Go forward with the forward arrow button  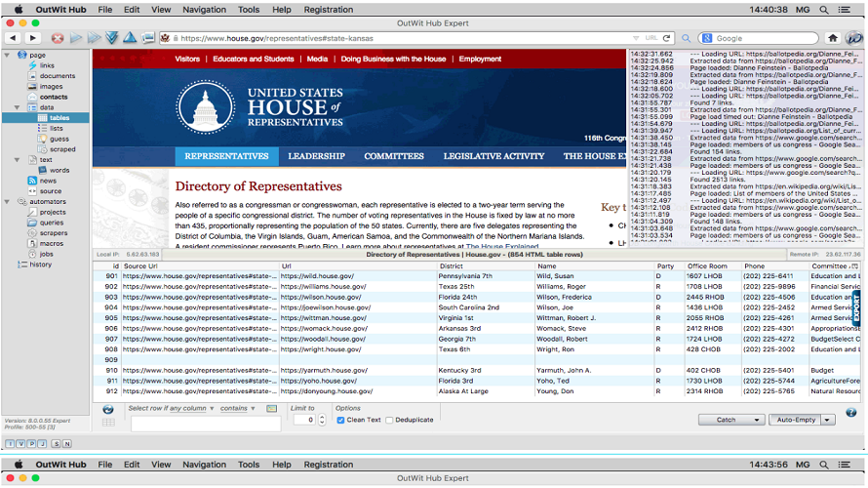point(32,38)
